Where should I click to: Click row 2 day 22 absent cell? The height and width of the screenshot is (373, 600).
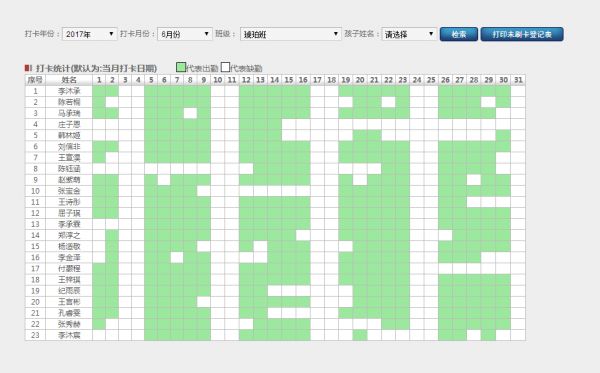pos(388,102)
